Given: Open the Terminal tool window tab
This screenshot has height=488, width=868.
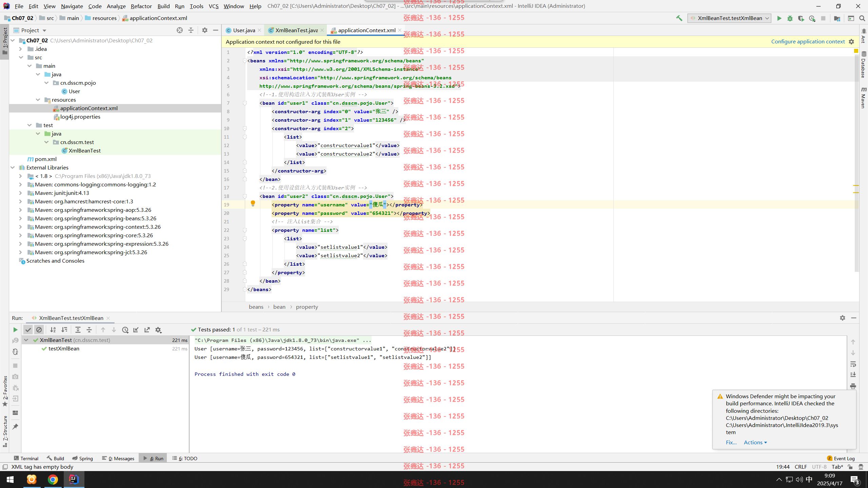Looking at the screenshot, I should point(26,458).
